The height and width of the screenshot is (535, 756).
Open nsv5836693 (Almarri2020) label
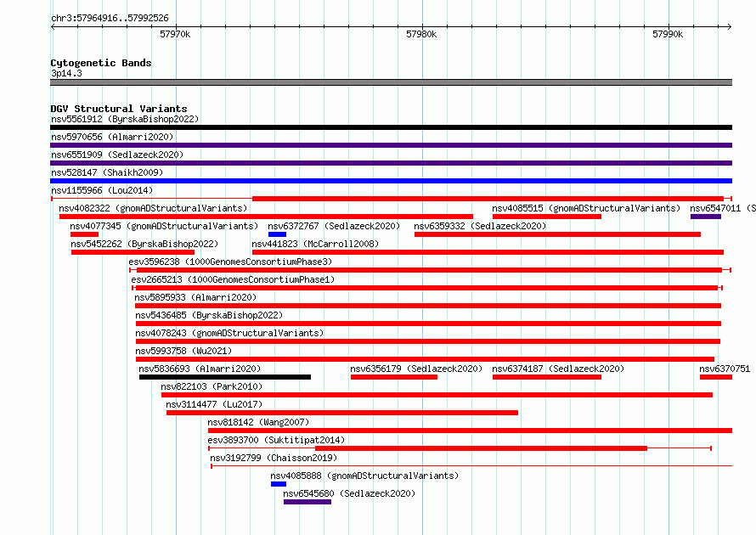click(x=200, y=369)
